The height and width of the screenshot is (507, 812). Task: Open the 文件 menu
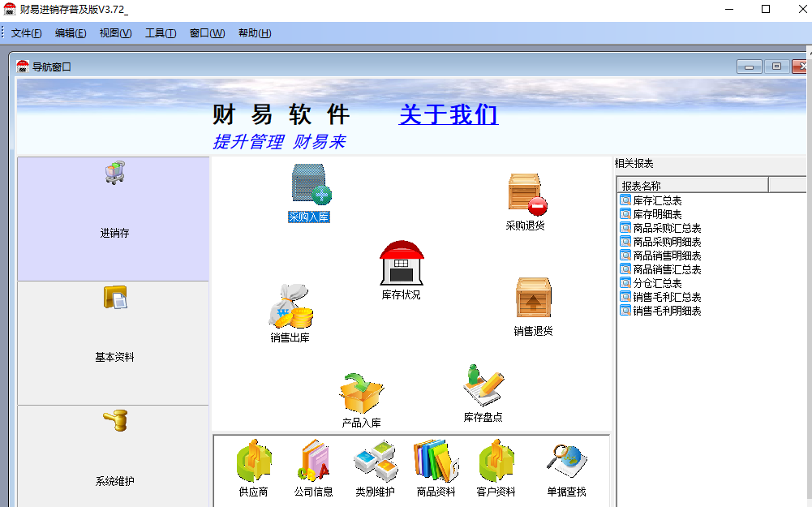pyautogui.click(x=24, y=32)
